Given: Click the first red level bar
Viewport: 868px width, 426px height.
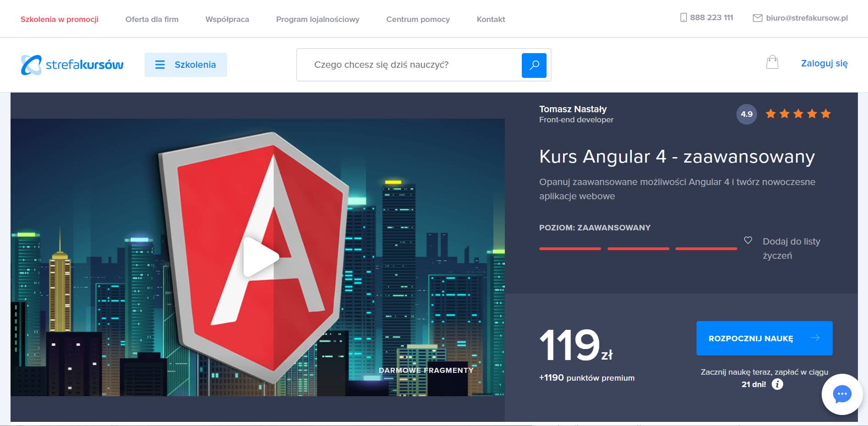Looking at the screenshot, I should 570,248.
